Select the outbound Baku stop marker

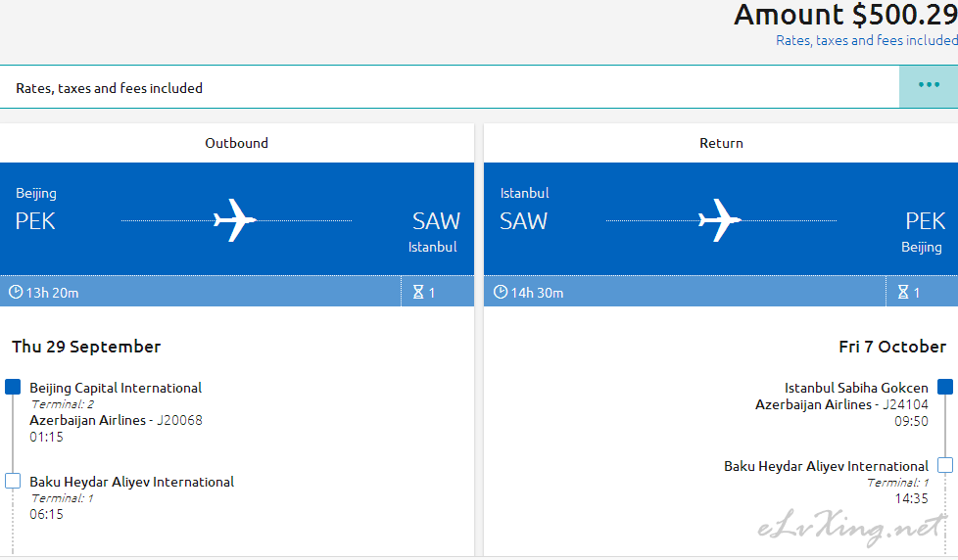pyautogui.click(x=13, y=481)
